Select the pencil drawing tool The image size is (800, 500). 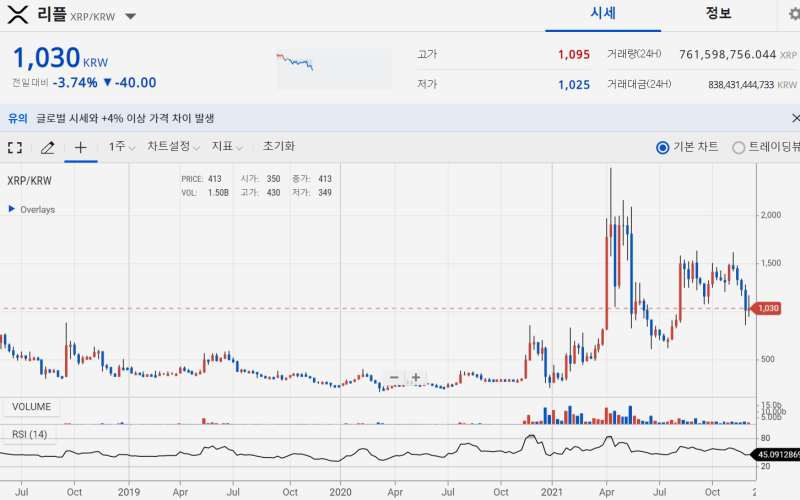tap(47, 148)
